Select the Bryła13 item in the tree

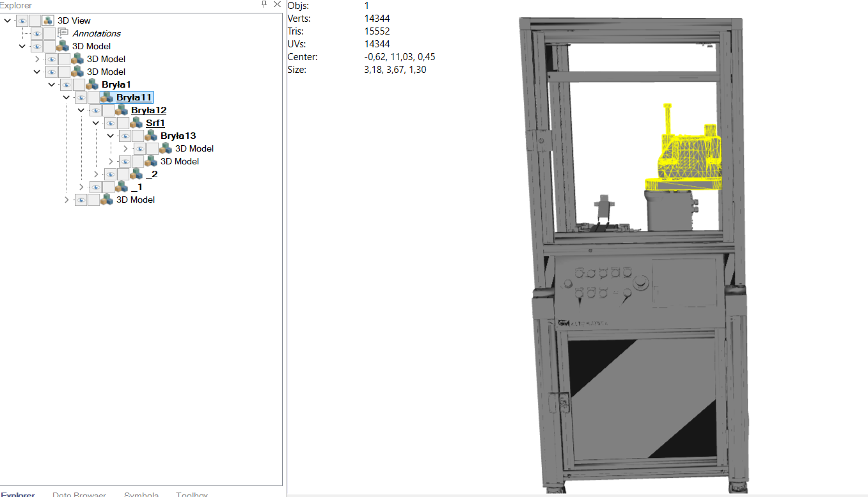pyautogui.click(x=178, y=136)
